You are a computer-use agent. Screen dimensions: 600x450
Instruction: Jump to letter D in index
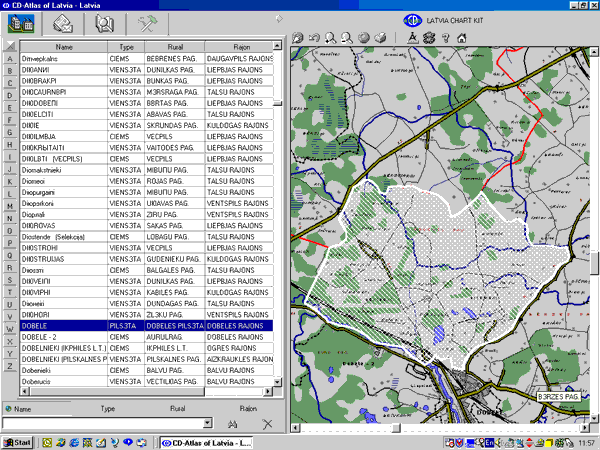10,95
